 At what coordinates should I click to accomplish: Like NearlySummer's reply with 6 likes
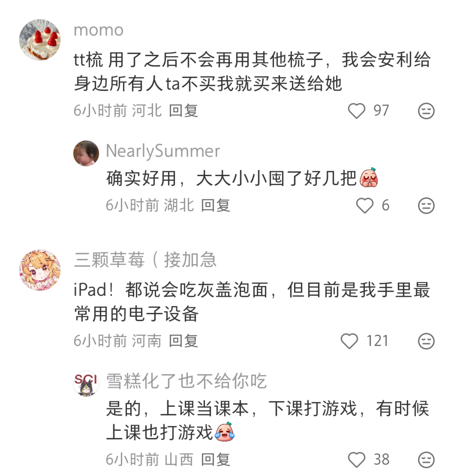[365, 206]
